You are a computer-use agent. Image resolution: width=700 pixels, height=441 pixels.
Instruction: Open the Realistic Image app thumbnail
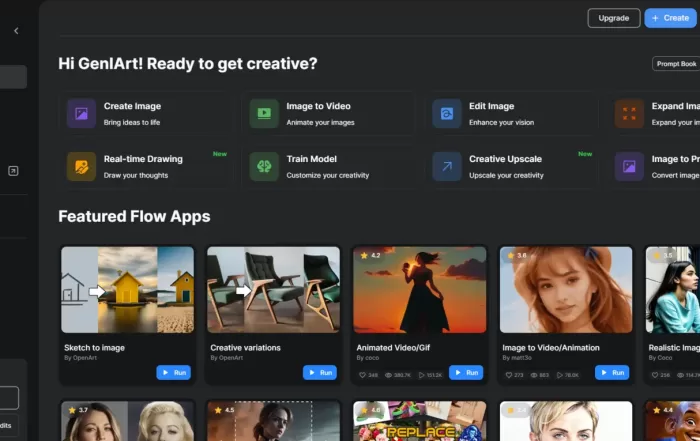click(x=673, y=290)
